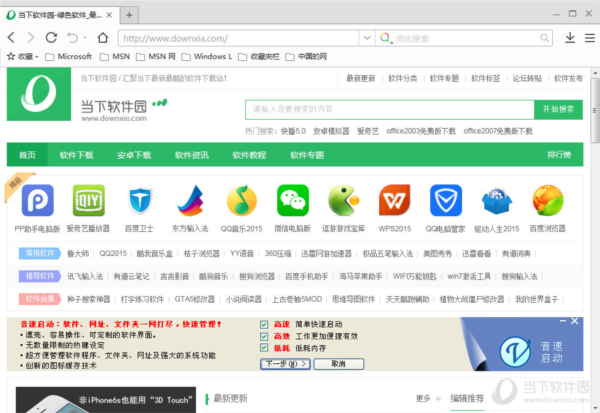The image size is (600, 413).
Task: Reload the page with the refresh icon
Action: coord(51,38)
